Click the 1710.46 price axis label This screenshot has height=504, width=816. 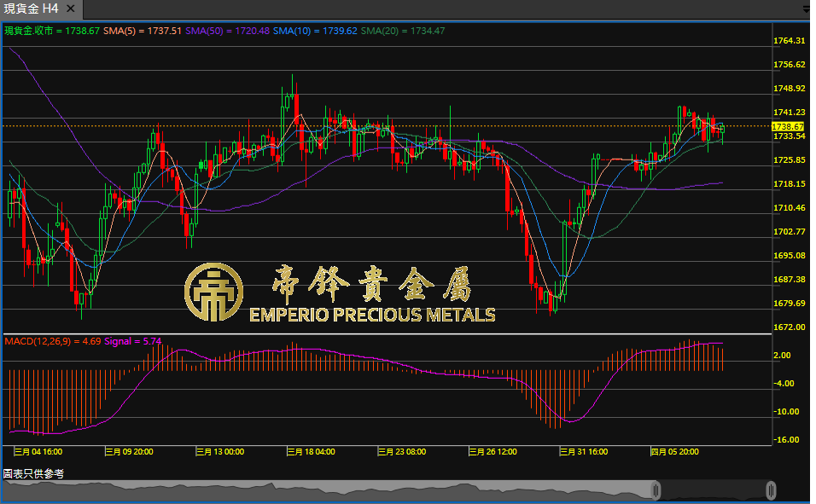789,208
